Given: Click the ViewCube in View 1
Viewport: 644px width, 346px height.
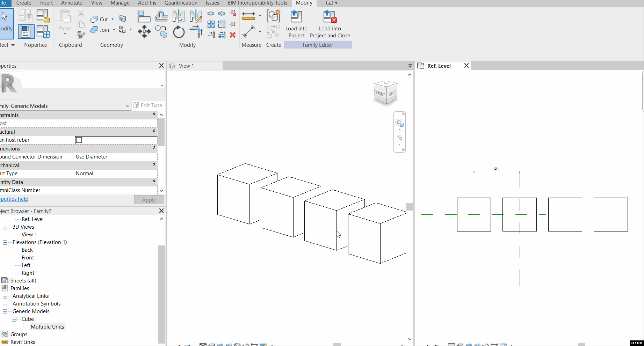Looking at the screenshot, I should tap(386, 93).
